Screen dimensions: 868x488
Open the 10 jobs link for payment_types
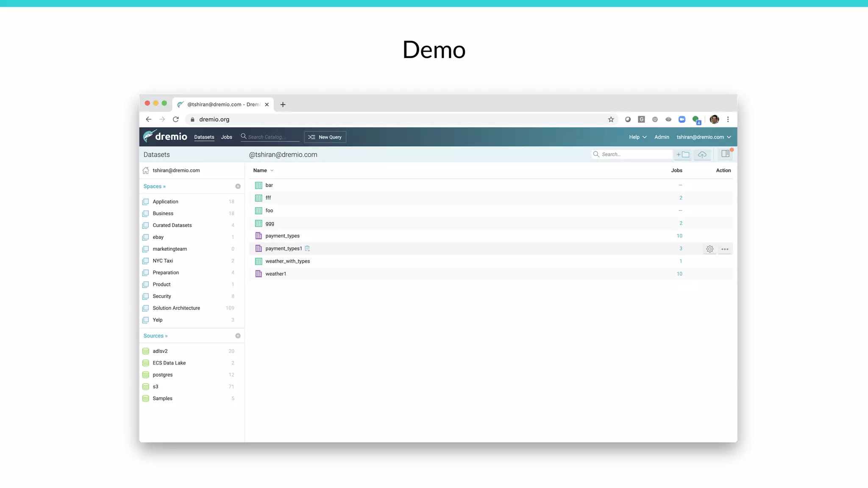679,236
